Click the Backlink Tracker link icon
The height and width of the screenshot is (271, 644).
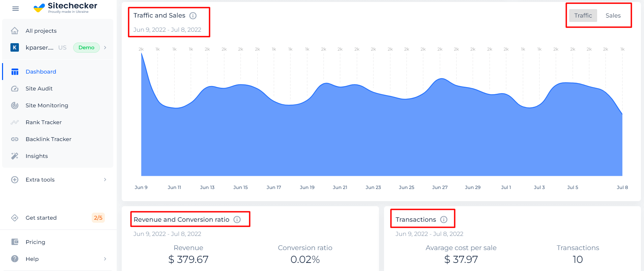tap(15, 139)
